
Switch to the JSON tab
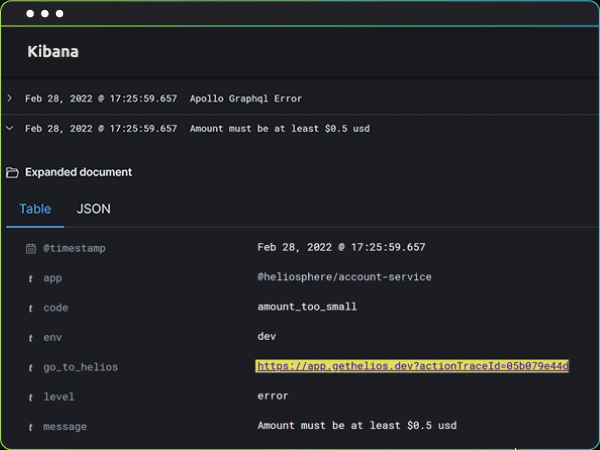94,209
